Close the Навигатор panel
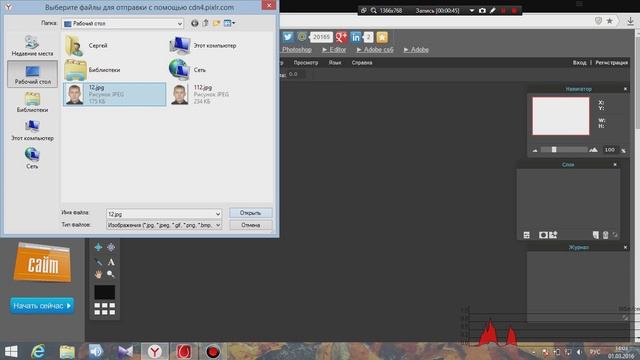 pyautogui.click(x=625, y=89)
